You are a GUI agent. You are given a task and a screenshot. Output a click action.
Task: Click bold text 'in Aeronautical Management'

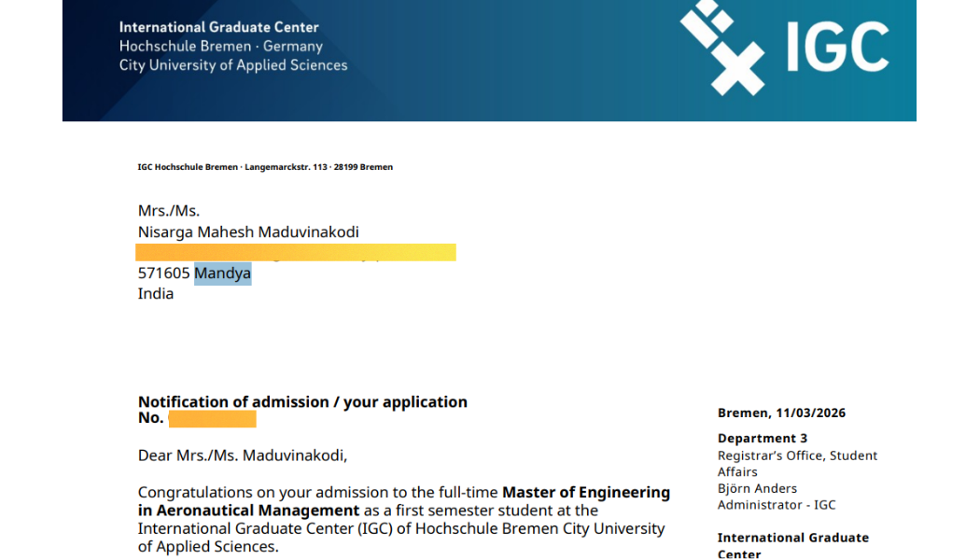[249, 511]
